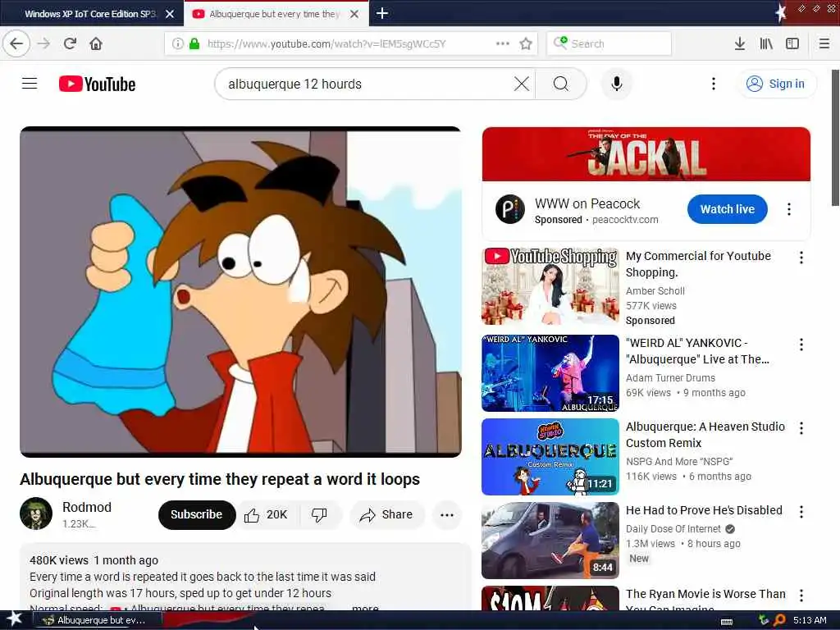
Task: Open the YouTube Shopping commercial thumbnail
Action: (x=550, y=286)
